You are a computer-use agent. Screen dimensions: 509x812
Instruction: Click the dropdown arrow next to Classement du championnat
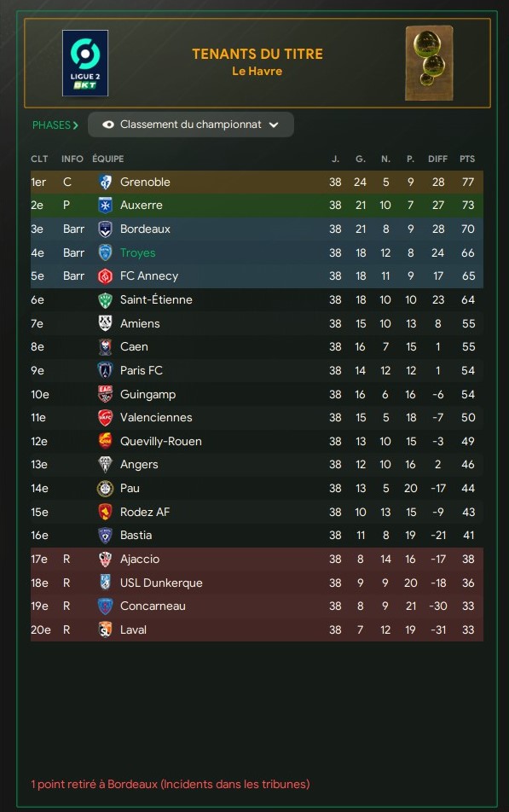click(x=274, y=125)
